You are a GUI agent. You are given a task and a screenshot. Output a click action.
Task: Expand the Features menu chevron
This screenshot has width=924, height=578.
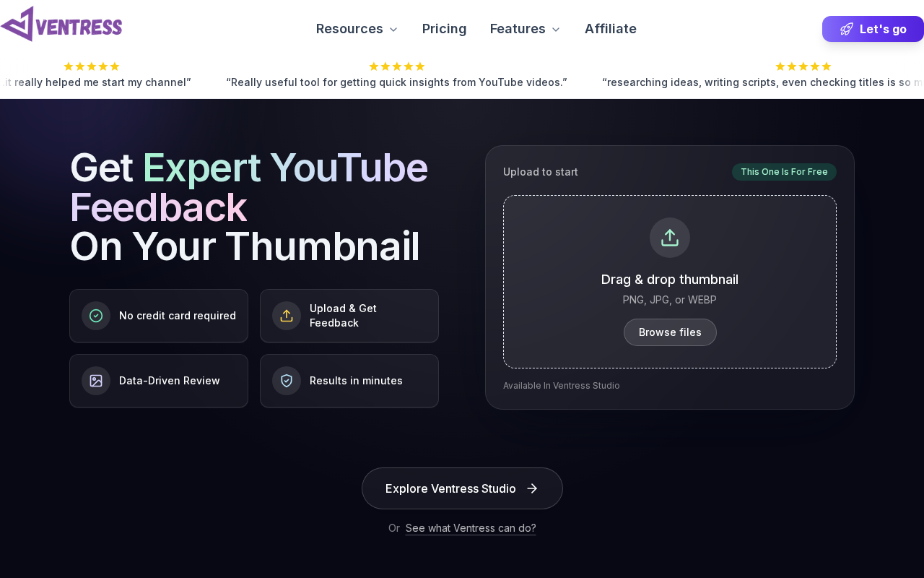pyautogui.click(x=556, y=30)
